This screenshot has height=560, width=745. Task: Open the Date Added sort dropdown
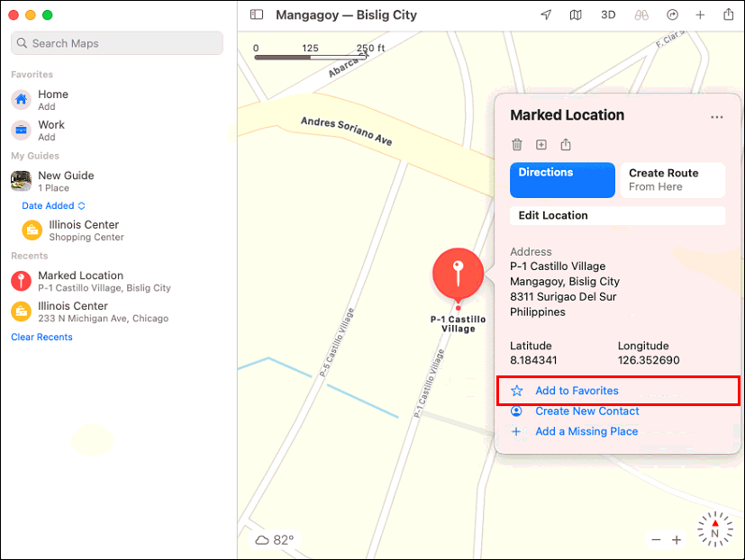click(53, 205)
